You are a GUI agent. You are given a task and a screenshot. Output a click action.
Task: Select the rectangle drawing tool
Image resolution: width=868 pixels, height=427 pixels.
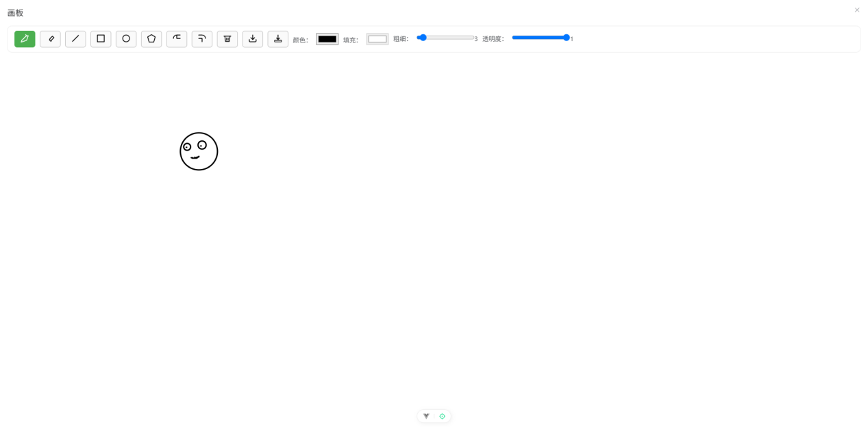(x=101, y=39)
